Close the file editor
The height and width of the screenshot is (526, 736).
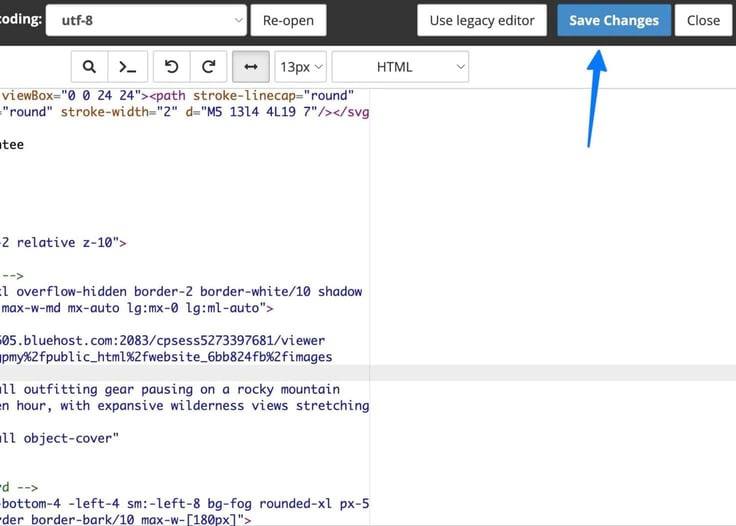point(703,20)
